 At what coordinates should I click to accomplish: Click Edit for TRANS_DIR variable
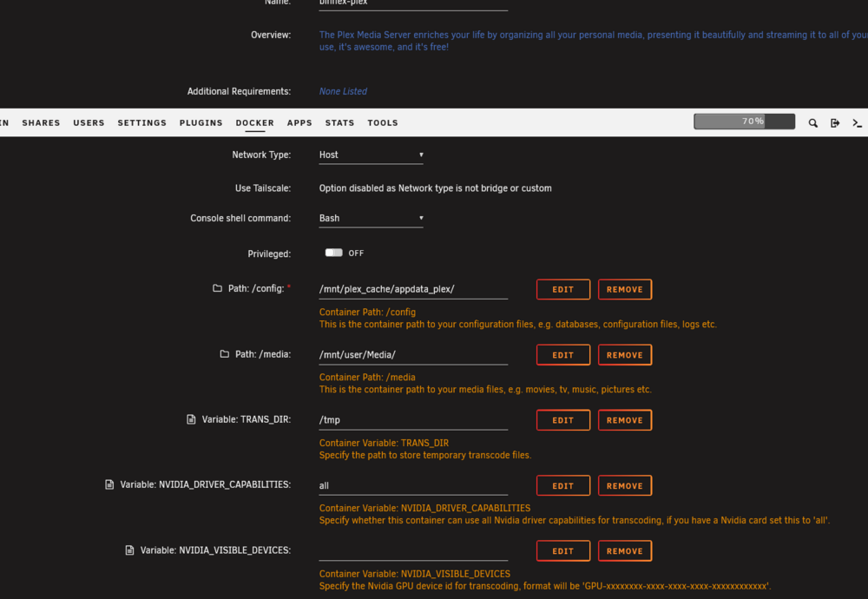point(563,420)
